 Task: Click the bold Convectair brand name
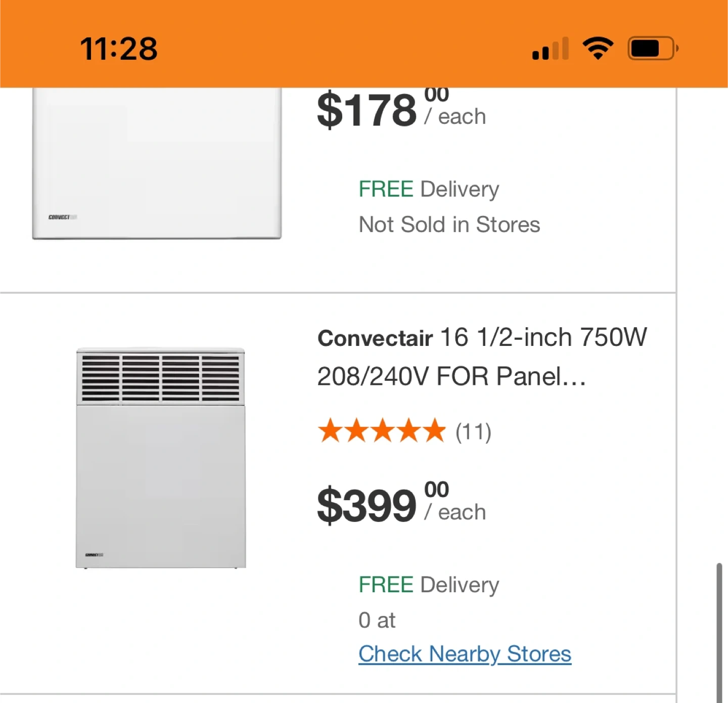tap(375, 338)
